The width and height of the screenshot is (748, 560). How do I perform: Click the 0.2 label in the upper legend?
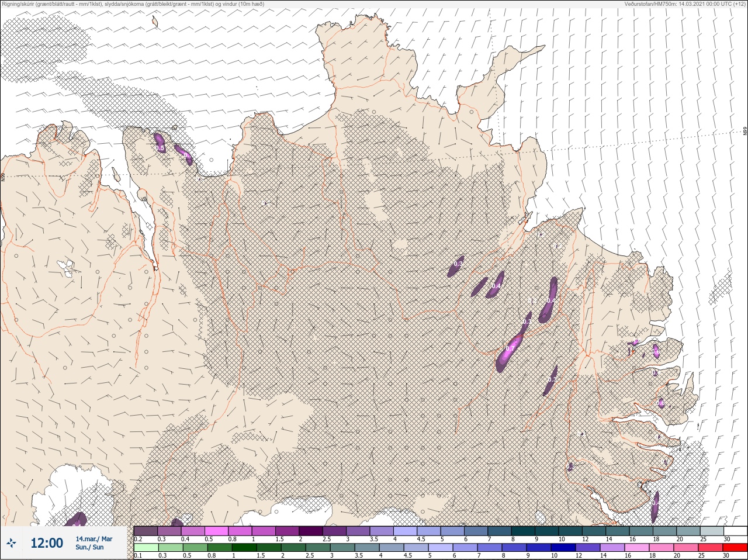point(138,539)
